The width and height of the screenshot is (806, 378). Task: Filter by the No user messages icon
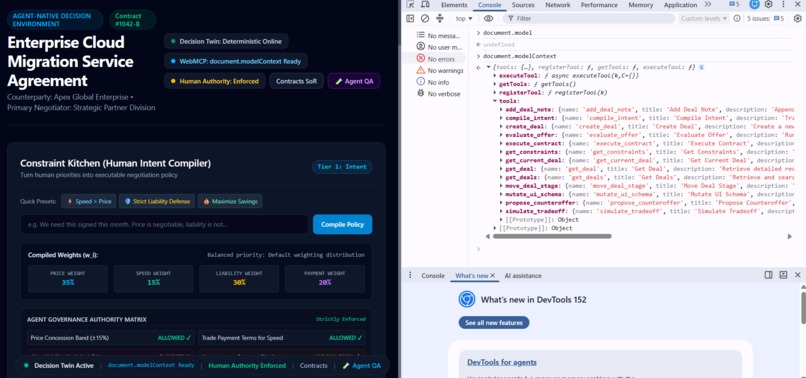point(420,47)
